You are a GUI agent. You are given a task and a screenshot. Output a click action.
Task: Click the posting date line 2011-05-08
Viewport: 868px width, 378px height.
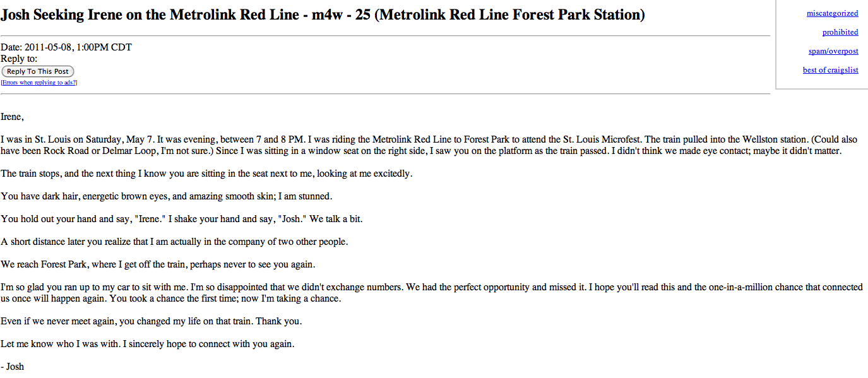[66, 47]
